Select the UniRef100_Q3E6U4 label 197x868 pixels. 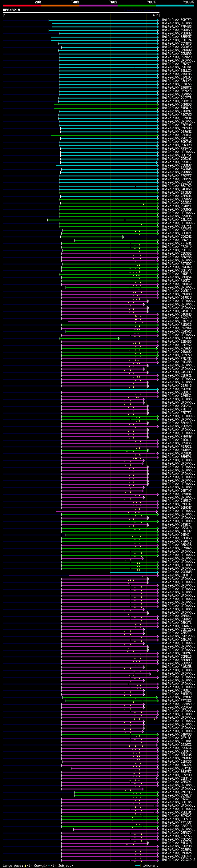(177, 196)
